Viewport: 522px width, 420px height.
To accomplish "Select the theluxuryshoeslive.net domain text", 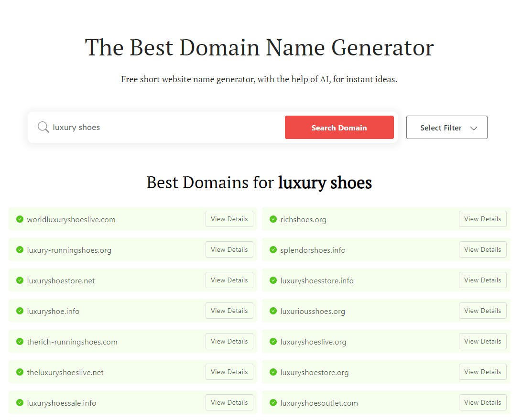I will coord(65,373).
